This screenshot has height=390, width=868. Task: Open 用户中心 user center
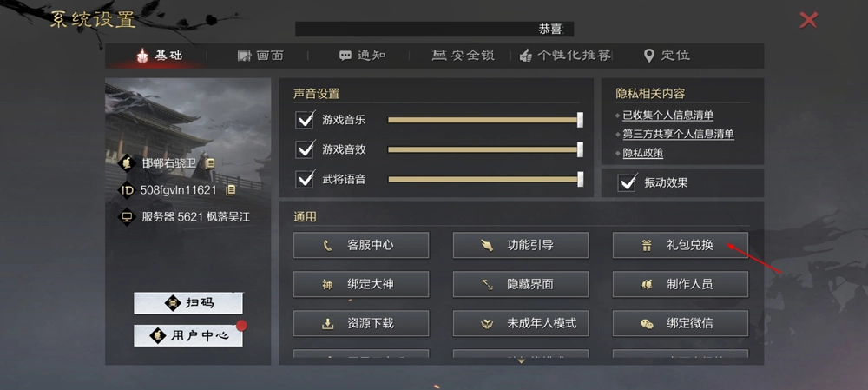(188, 335)
